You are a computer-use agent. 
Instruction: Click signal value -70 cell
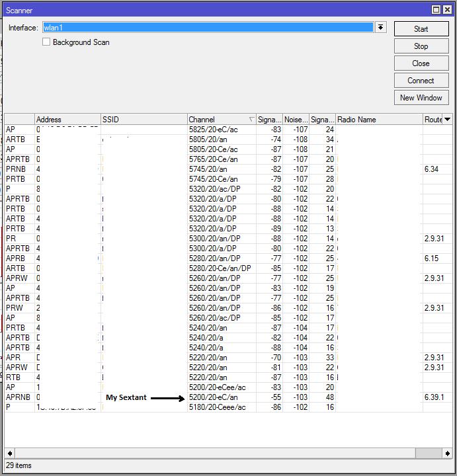click(x=270, y=358)
